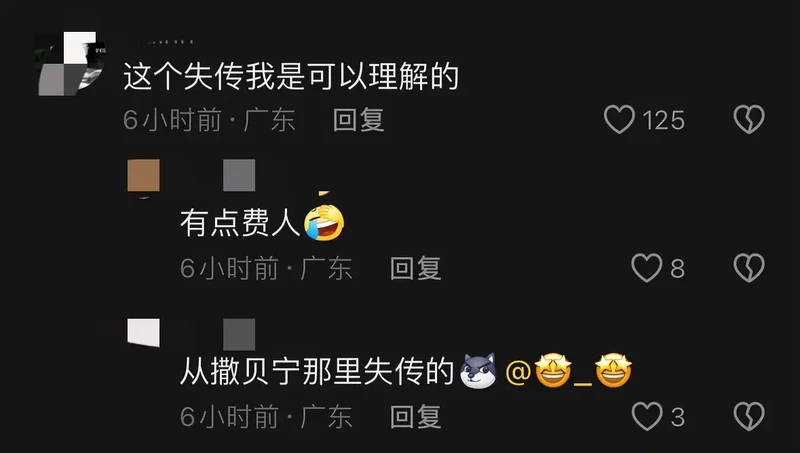Image resolution: width=800 pixels, height=453 pixels.
Task: Click the "6小时前 · 广东" timestamp of top comment
Action: tap(209, 120)
